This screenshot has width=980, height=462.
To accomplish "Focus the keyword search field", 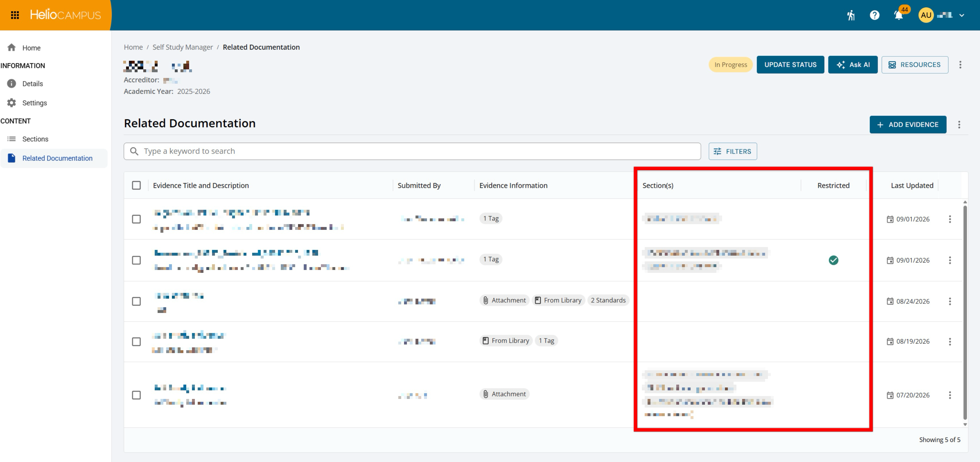I will (412, 151).
